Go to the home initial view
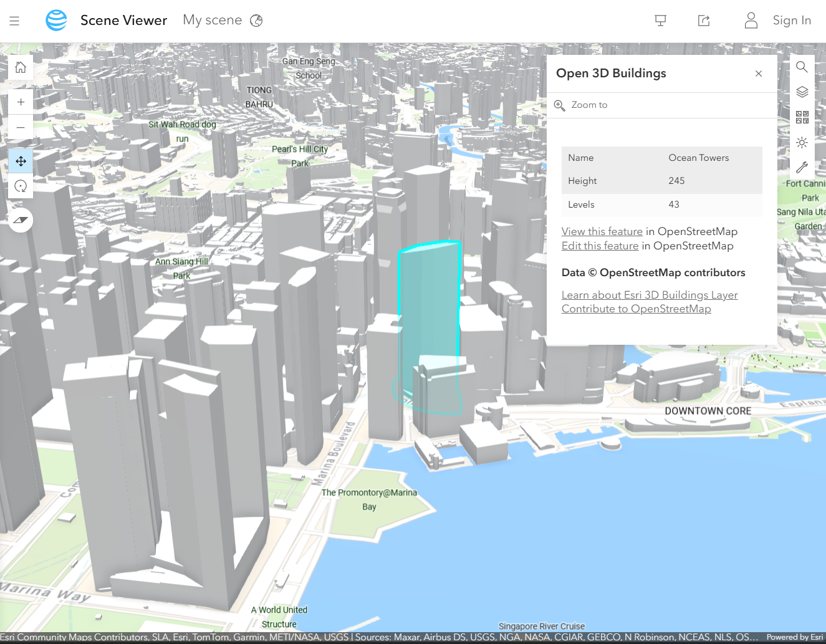Viewport: 826px width, 644px height. pos(21,67)
